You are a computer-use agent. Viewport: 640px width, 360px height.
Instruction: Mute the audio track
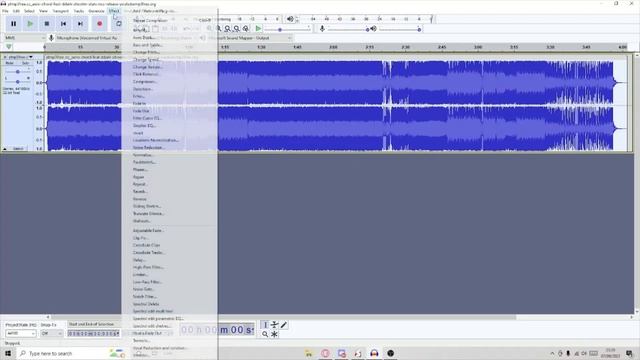9,63
